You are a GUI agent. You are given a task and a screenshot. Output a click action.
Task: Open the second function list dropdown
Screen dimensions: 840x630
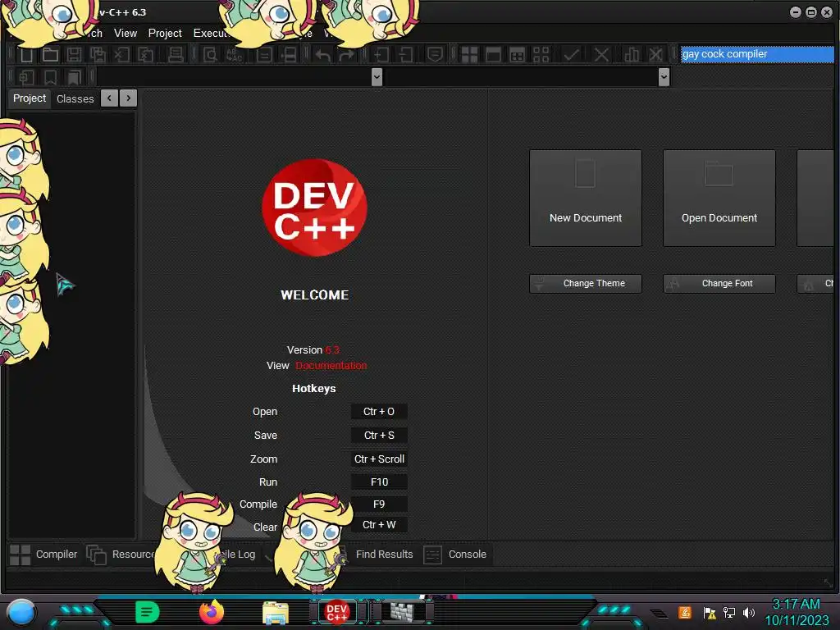click(x=664, y=77)
